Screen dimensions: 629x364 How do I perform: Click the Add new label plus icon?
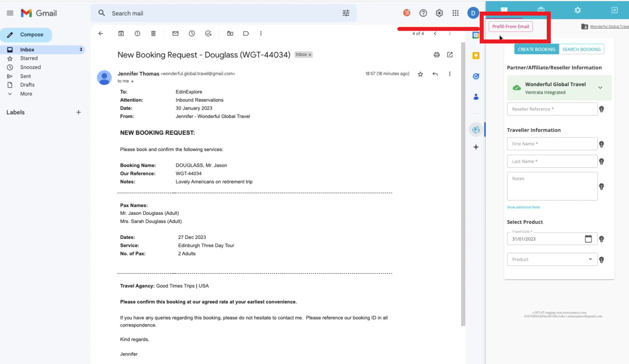(x=79, y=112)
